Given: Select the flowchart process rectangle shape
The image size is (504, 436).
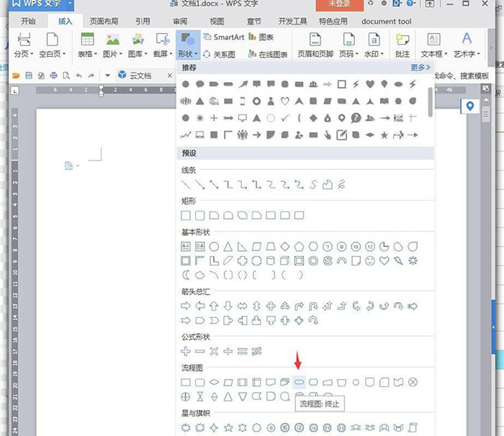Looking at the screenshot, I should [186, 382].
